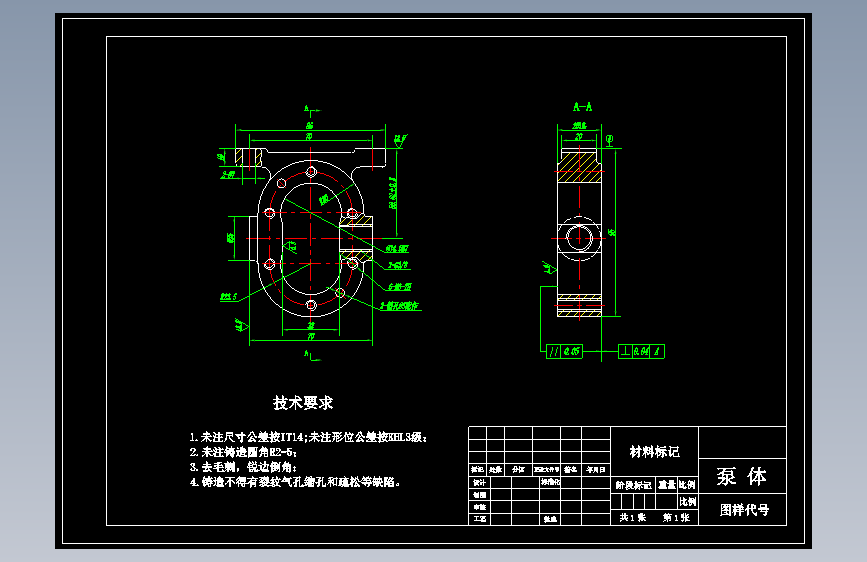Click the 重量 cell in title block

(x=667, y=485)
